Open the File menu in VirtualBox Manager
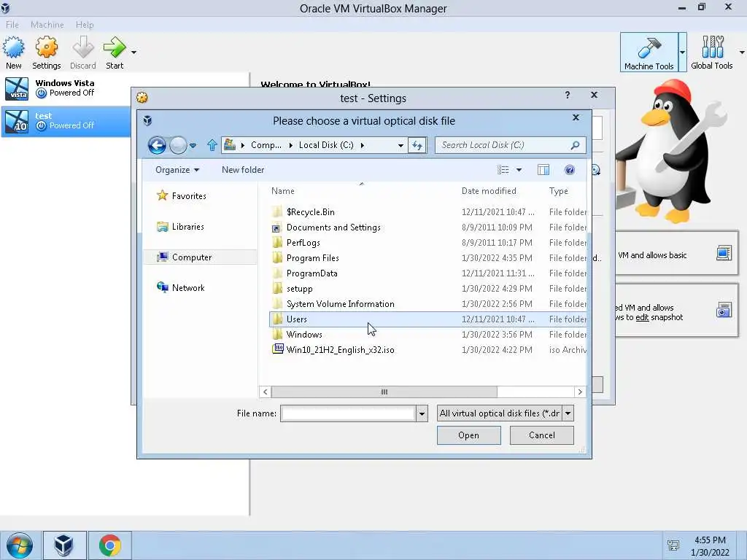The height and width of the screenshot is (560, 747). point(12,24)
